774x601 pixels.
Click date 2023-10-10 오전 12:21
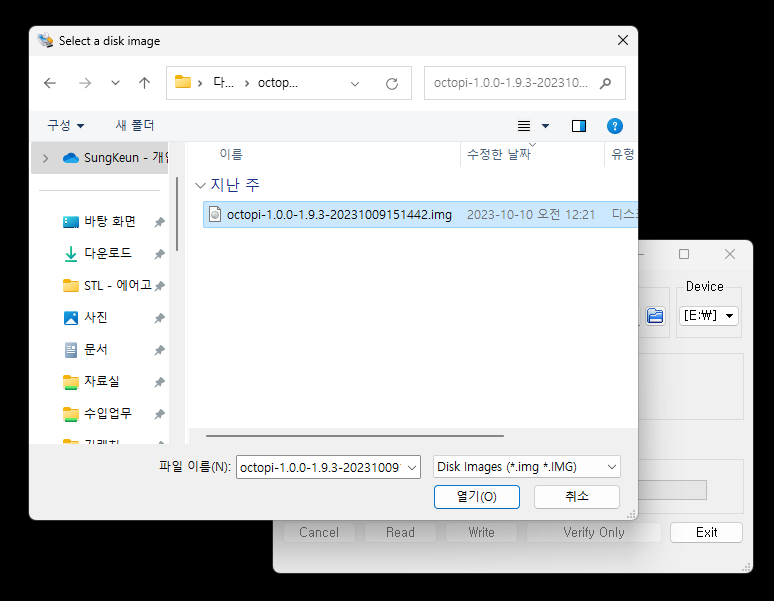point(531,215)
